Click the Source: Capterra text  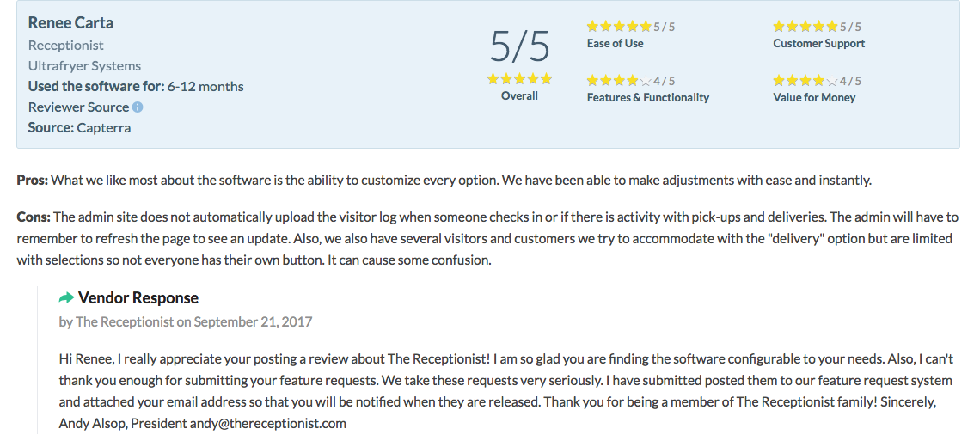pos(79,127)
